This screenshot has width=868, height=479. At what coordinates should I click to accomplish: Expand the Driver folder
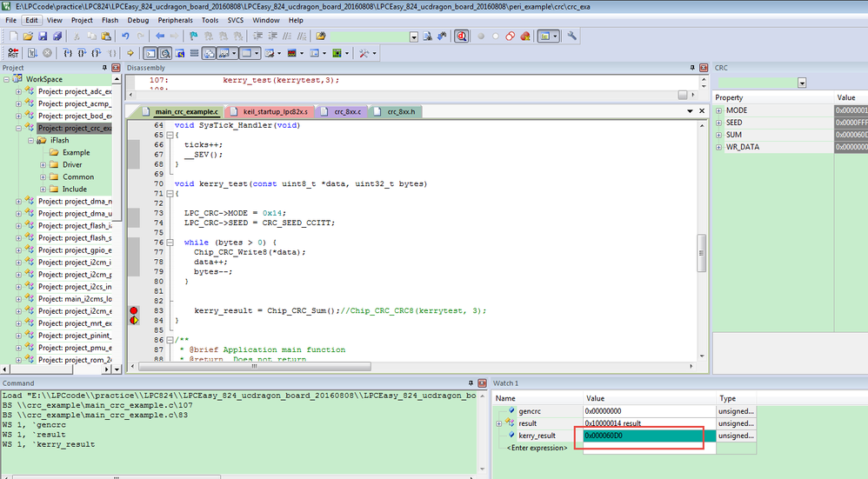click(x=43, y=165)
